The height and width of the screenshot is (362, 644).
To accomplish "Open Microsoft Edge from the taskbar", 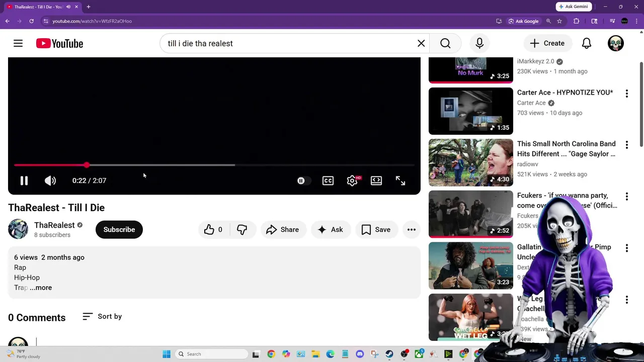I will (330, 354).
